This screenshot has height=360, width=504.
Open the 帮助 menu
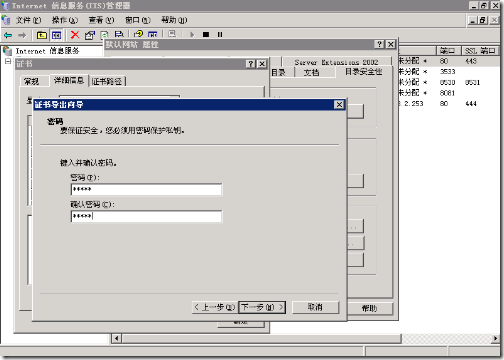coord(174,20)
